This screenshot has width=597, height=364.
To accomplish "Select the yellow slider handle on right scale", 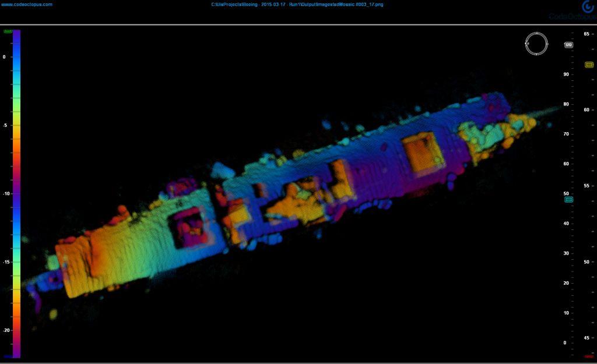I will 589,65.
